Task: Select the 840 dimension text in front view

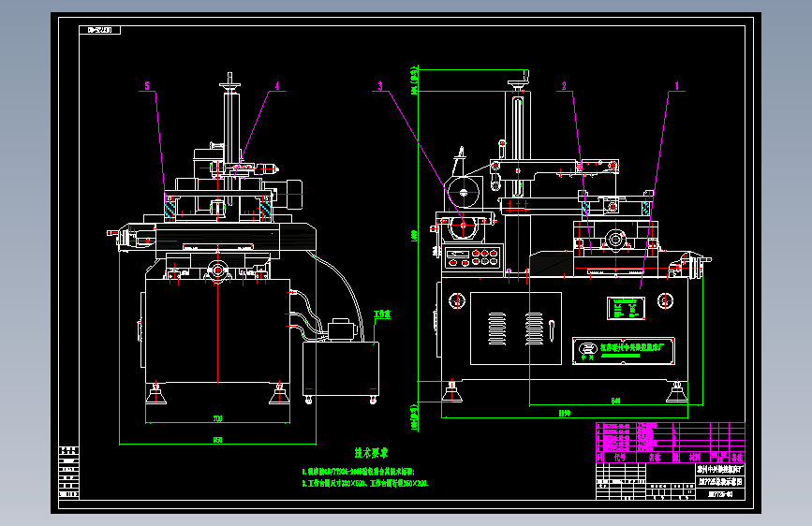Action: point(615,401)
